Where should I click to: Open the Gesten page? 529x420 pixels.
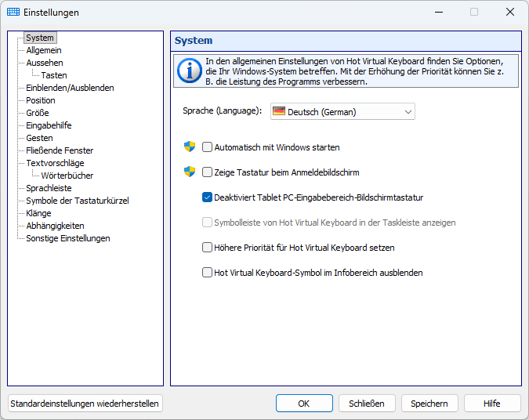click(x=39, y=138)
